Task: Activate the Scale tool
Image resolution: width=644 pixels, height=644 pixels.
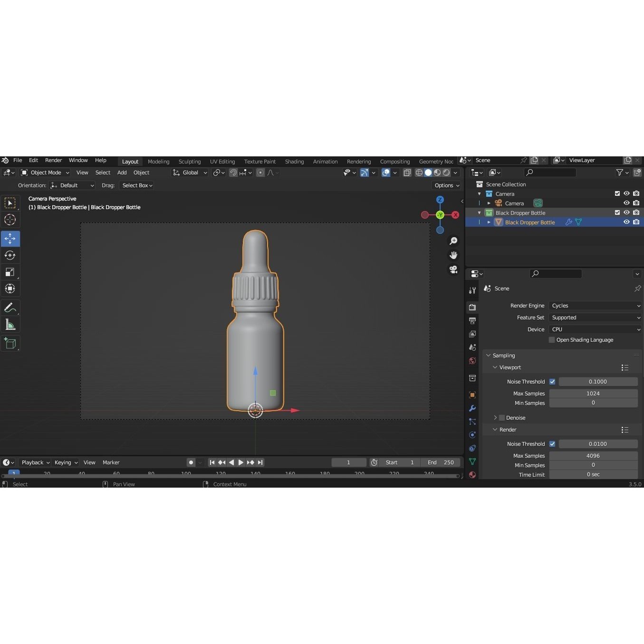Action: tap(10, 272)
